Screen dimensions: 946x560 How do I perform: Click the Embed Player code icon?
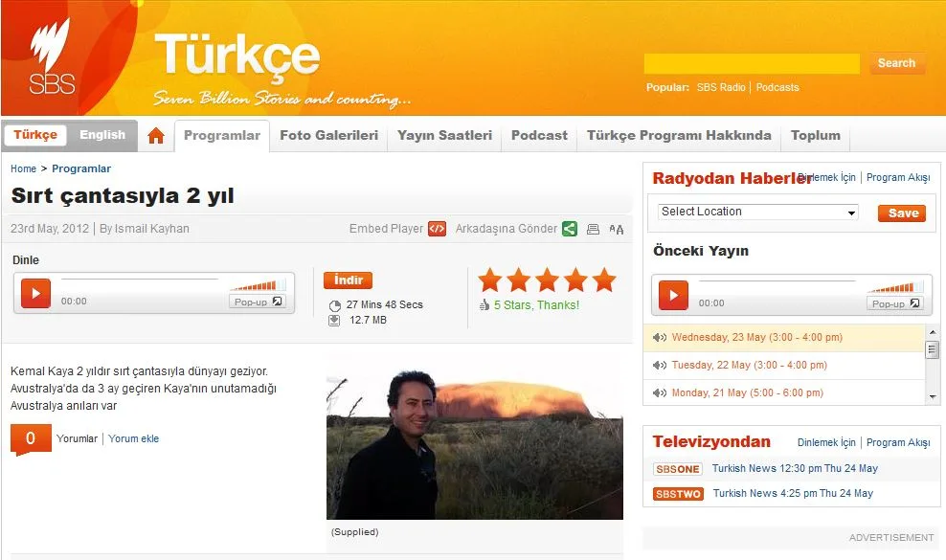click(x=437, y=229)
